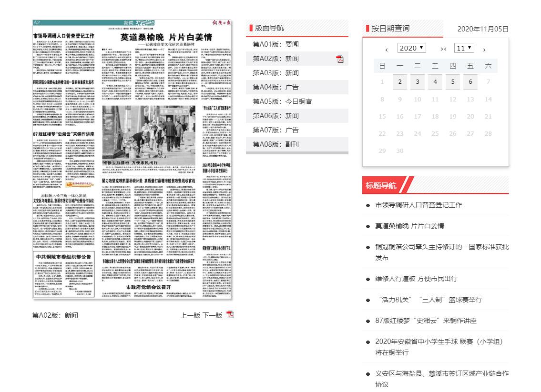Open the 2020 year dropdown
The image size is (541, 392).
[x=411, y=48]
